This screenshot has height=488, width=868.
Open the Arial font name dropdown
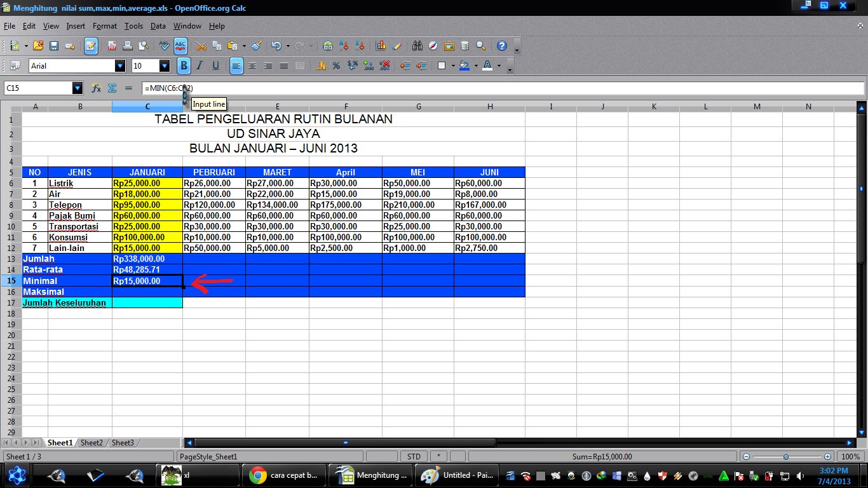121,65
